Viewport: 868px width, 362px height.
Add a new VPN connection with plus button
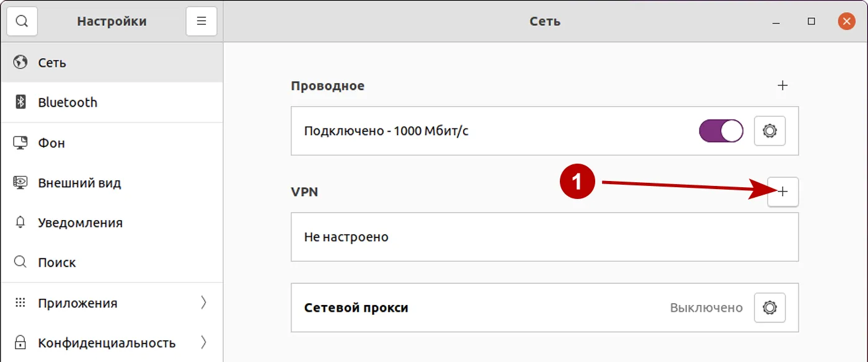point(783,192)
